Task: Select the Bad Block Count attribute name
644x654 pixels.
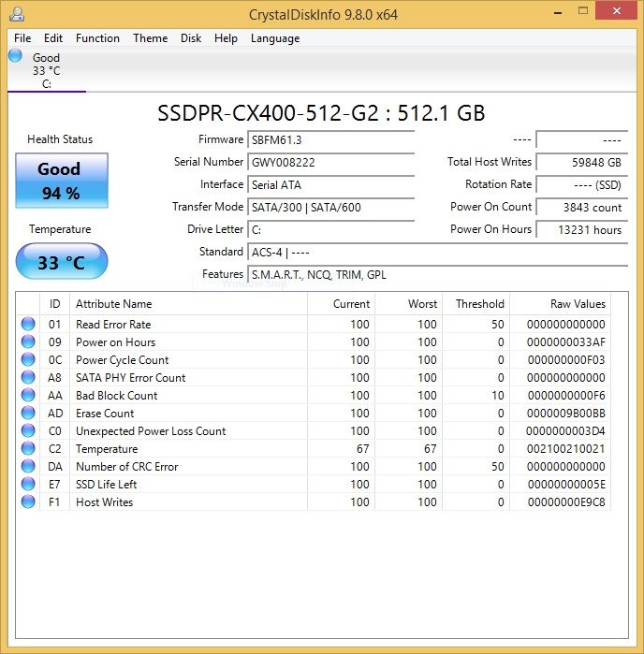Action: pos(117,396)
